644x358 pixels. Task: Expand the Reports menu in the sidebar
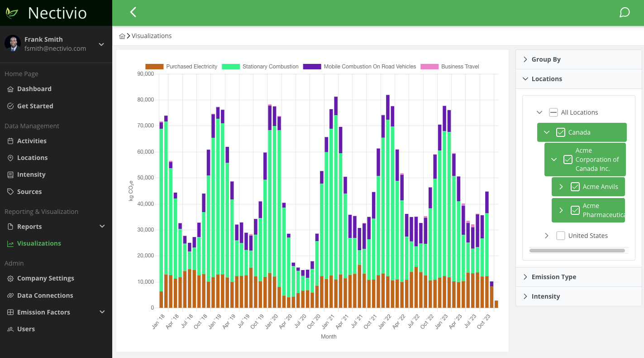[x=101, y=226]
